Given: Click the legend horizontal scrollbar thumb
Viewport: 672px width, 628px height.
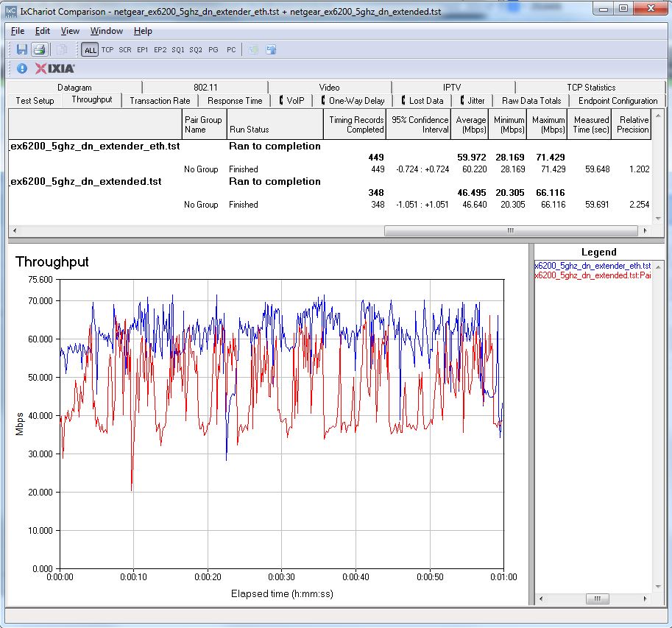Looking at the screenshot, I should [x=597, y=599].
